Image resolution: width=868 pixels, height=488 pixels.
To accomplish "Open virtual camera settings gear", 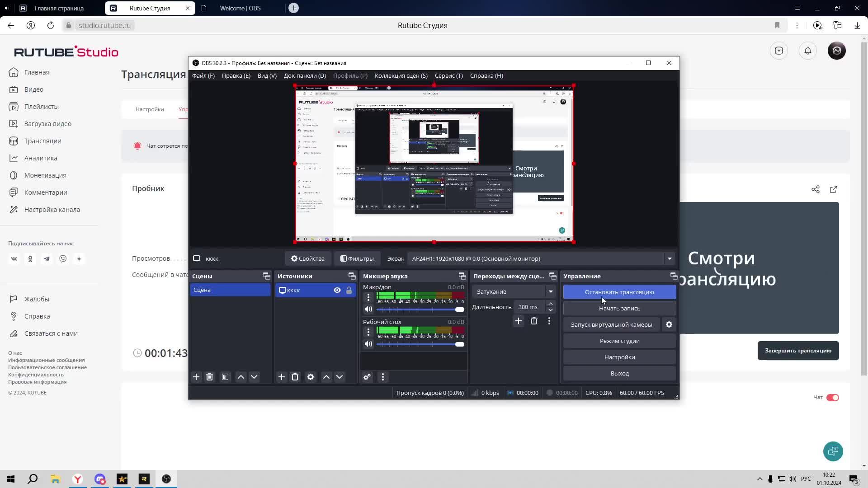I will point(669,324).
